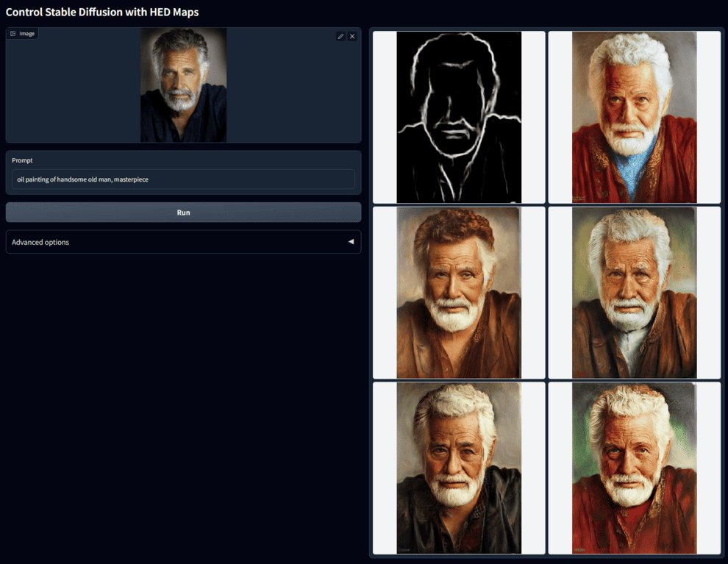Click the white margin beside the HED edge map
The width and height of the screenshot is (728, 564).
click(385, 117)
